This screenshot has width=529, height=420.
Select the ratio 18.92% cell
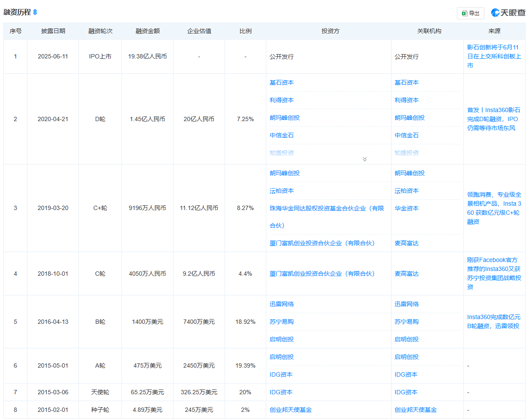(245, 322)
